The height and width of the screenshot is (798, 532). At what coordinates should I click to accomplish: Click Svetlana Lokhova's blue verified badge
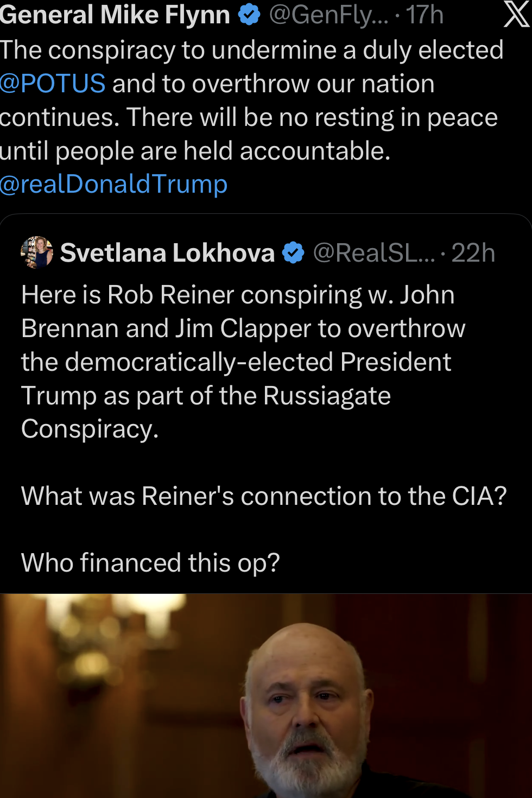pyautogui.click(x=293, y=253)
